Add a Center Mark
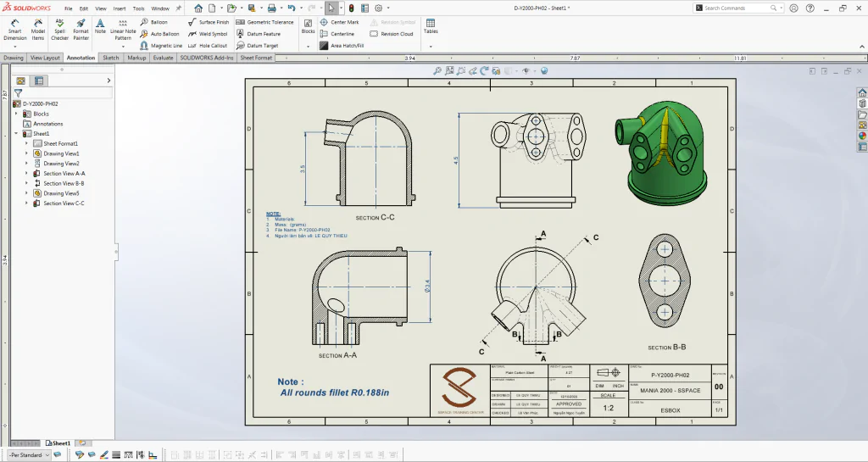The height and width of the screenshot is (462, 868). click(339, 22)
